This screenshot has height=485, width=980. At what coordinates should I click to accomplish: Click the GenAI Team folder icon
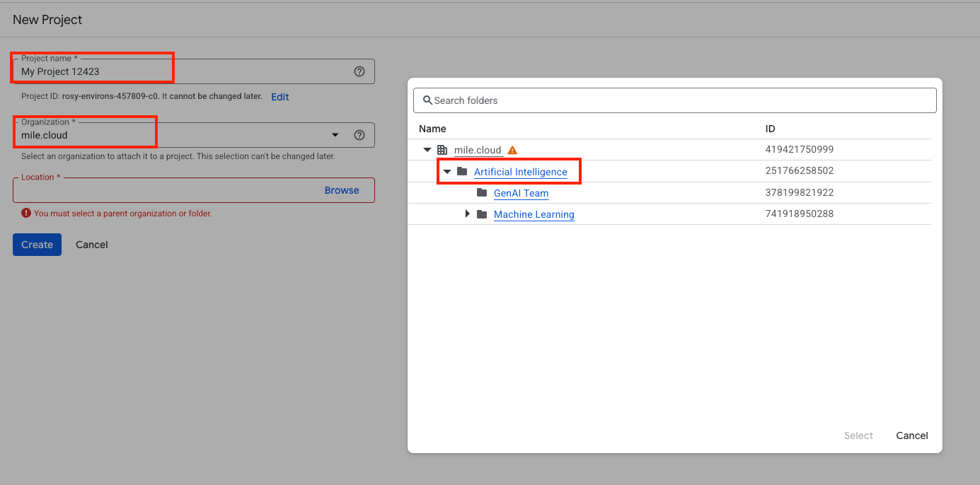click(482, 193)
